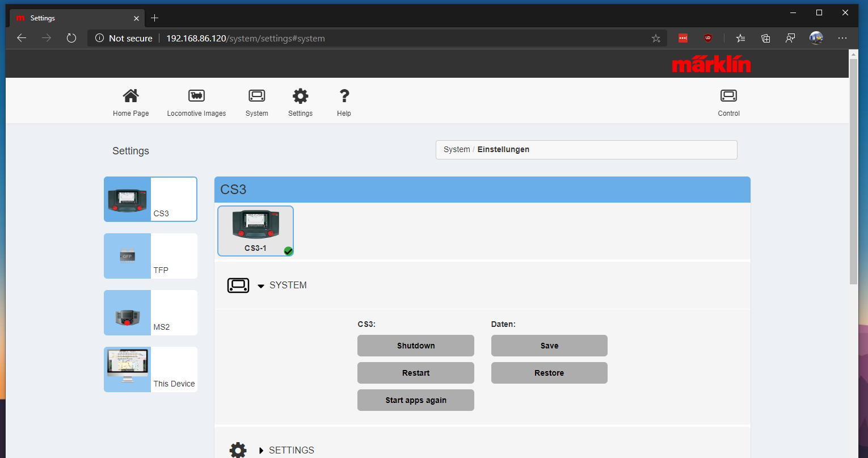The height and width of the screenshot is (458, 868).
Task: Click the browser address bar URL
Action: [246, 39]
